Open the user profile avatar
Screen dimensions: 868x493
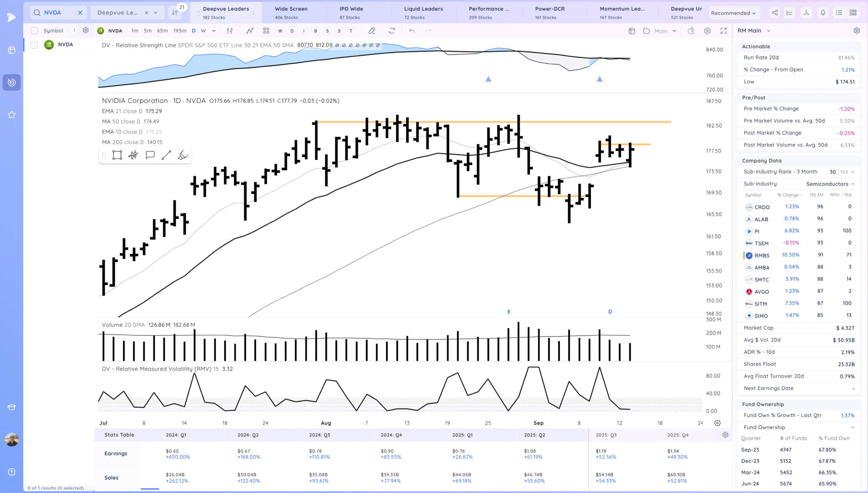click(x=12, y=439)
